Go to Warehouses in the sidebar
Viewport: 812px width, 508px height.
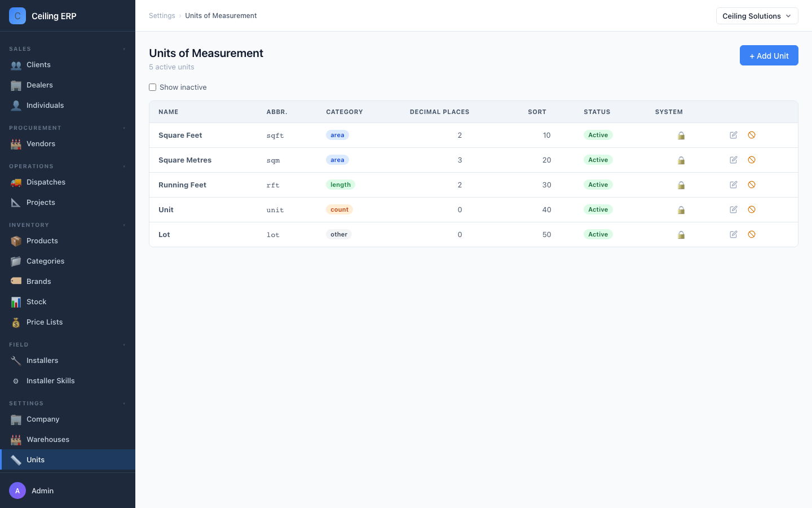(68, 440)
